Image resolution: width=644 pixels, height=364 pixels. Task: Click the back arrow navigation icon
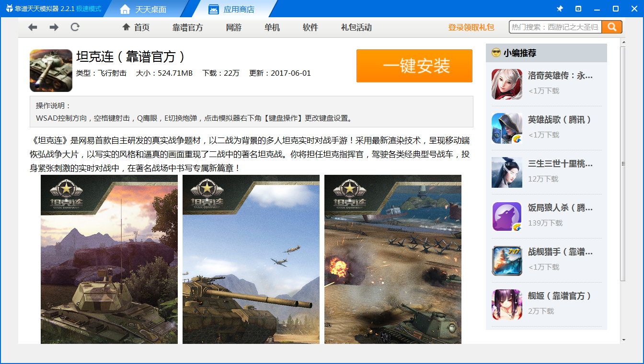tap(33, 27)
